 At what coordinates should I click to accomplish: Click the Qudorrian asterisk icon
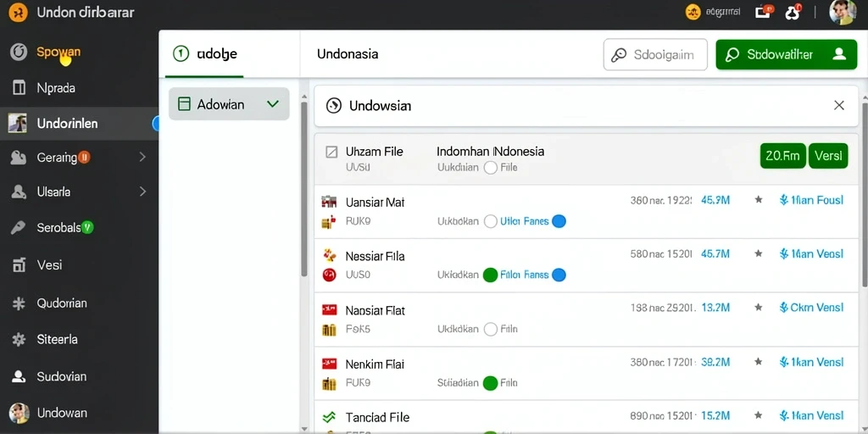pyautogui.click(x=19, y=303)
